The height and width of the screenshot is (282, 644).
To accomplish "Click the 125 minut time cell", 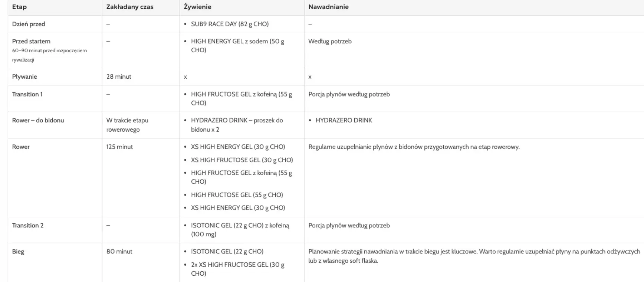I will (x=119, y=147).
